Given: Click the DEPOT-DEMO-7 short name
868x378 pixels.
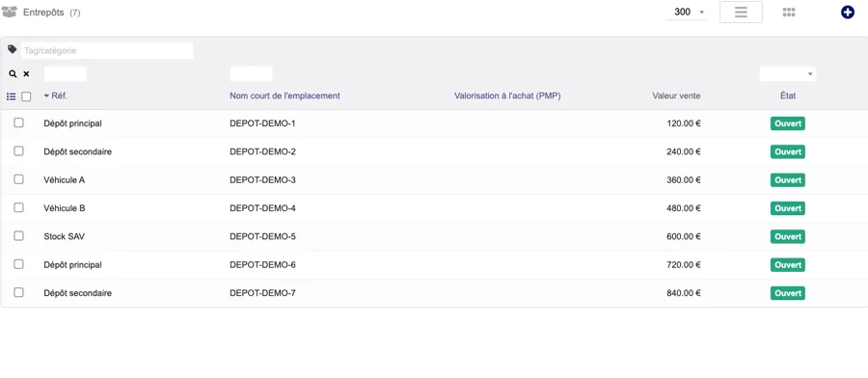Looking at the screenshot, I should [x=262, y=293].
